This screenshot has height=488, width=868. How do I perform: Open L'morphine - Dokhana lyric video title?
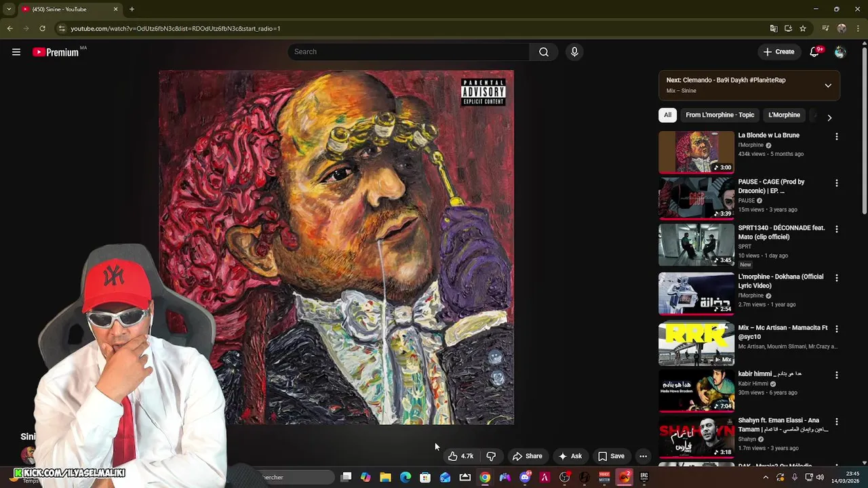click(781, 281)
